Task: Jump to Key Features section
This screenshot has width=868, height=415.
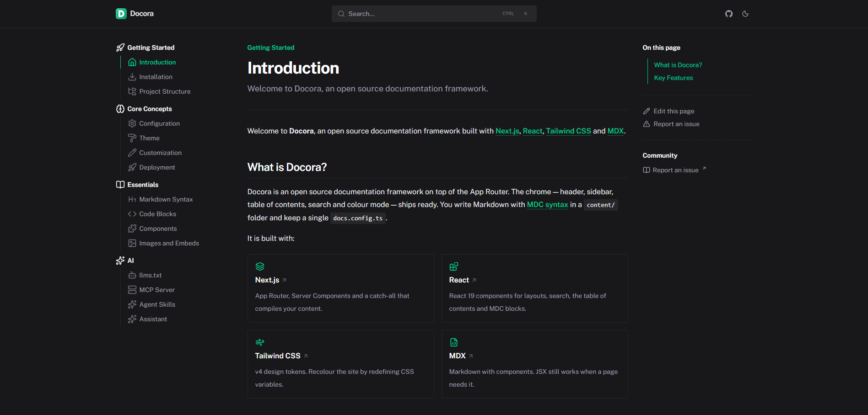Action: tap(674, 78)
